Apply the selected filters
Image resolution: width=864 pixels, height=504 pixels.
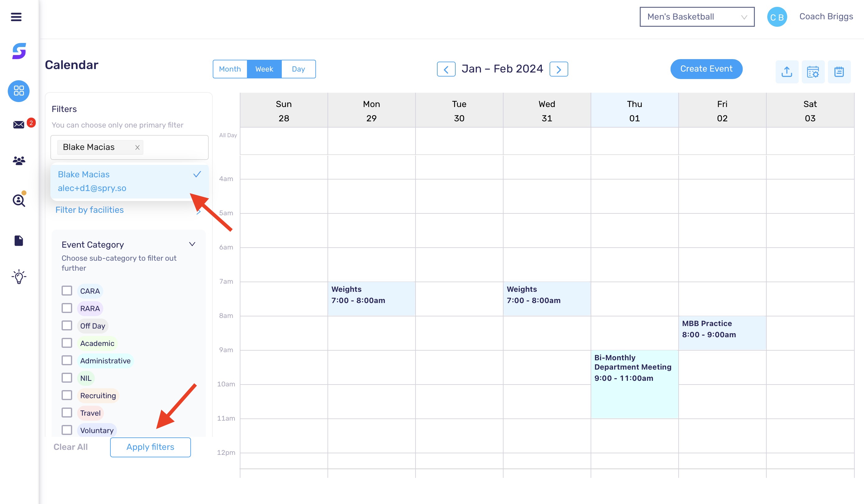150,447
